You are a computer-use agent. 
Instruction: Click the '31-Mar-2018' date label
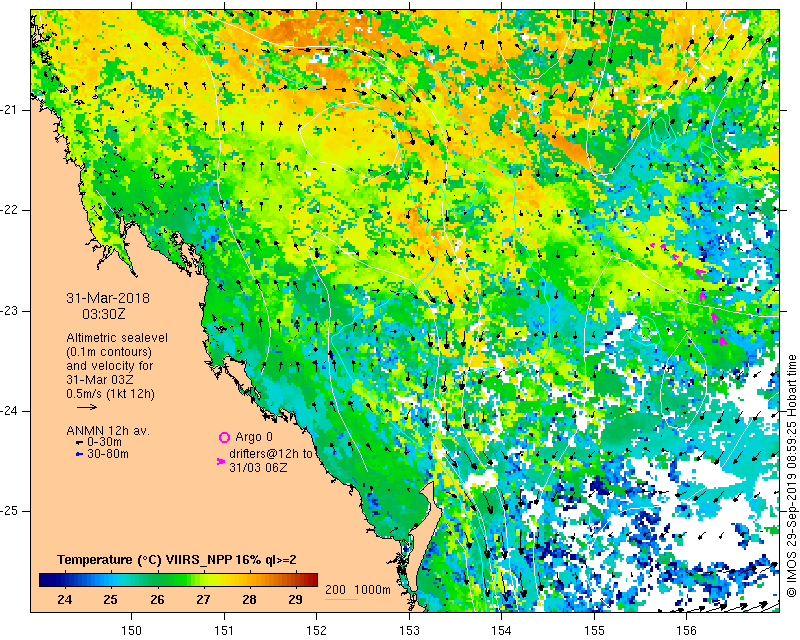click(x=108, y=298)
